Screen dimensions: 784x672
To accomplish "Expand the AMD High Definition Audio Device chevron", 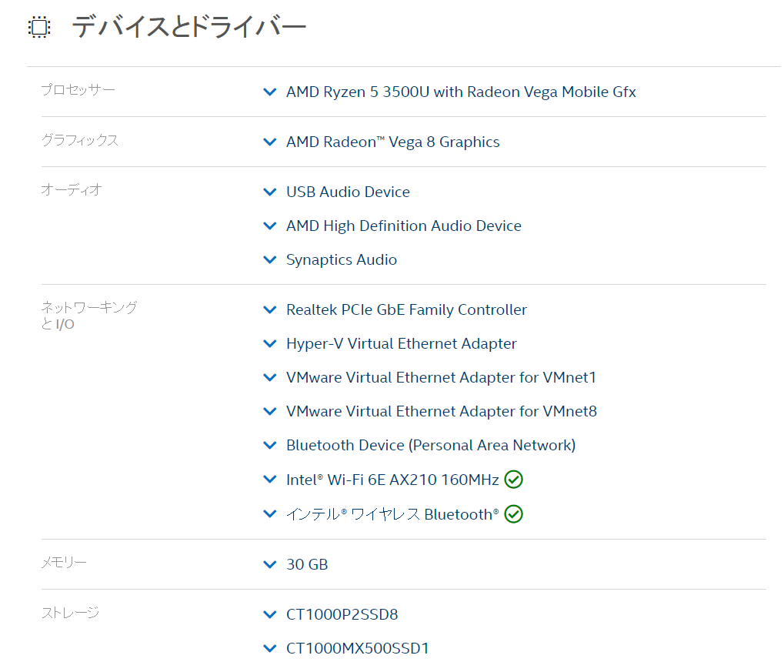I will click(x=269, y=226).
